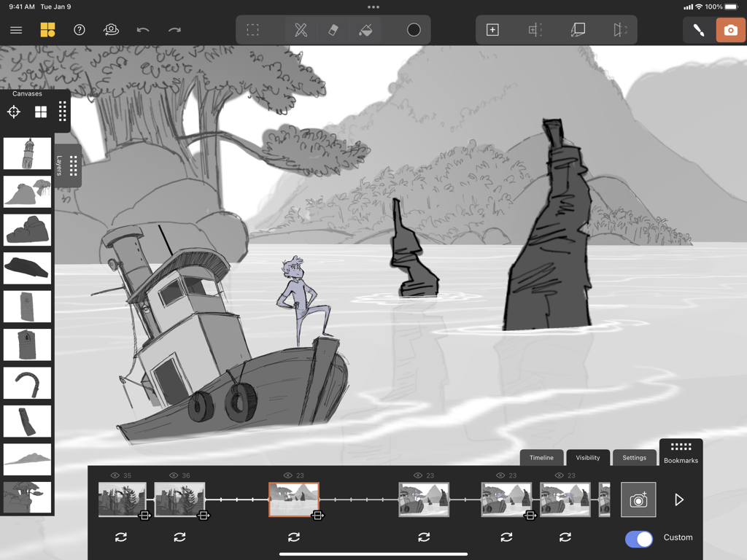Tap the orange camera icon top right
The height and width of the screenshot is (560, 747).
(x=730, y=30)
